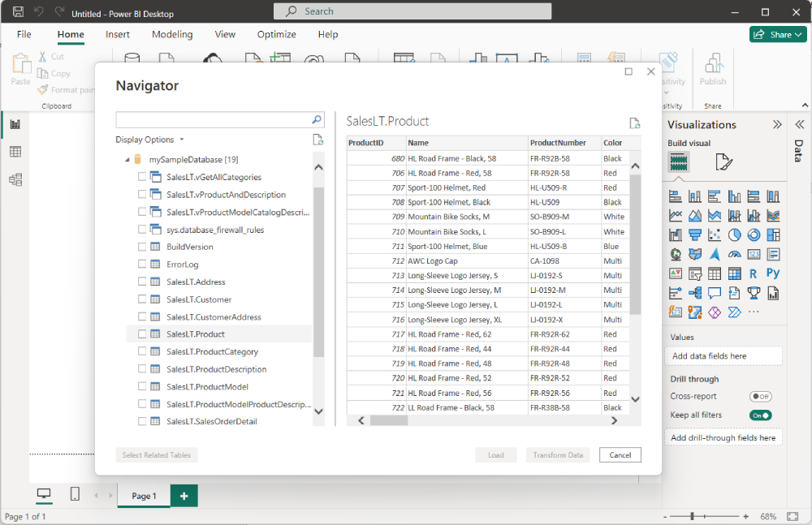Pick the Treemap visual icon
Viewport: 812px width, 525px height.
click(773, 235)
